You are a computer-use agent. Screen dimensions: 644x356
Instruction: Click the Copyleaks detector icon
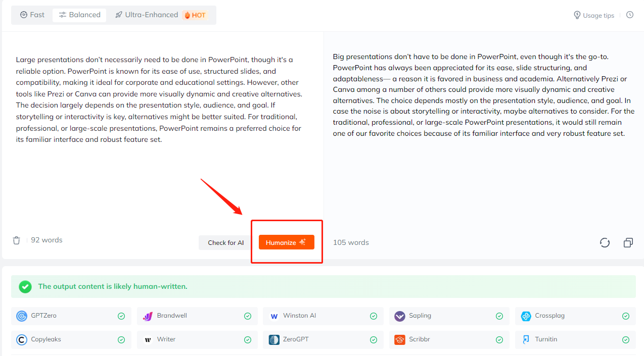pyautogui.click(x=22, y=340)
